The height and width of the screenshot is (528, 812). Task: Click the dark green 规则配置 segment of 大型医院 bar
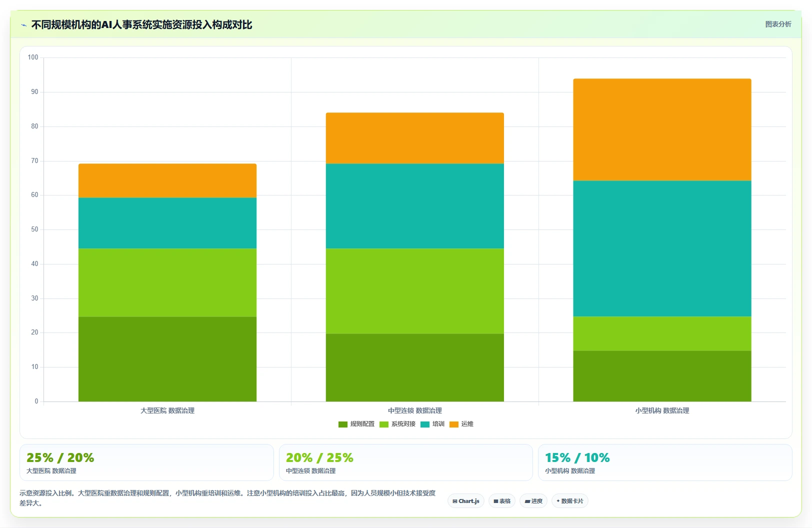click(167, 359)
